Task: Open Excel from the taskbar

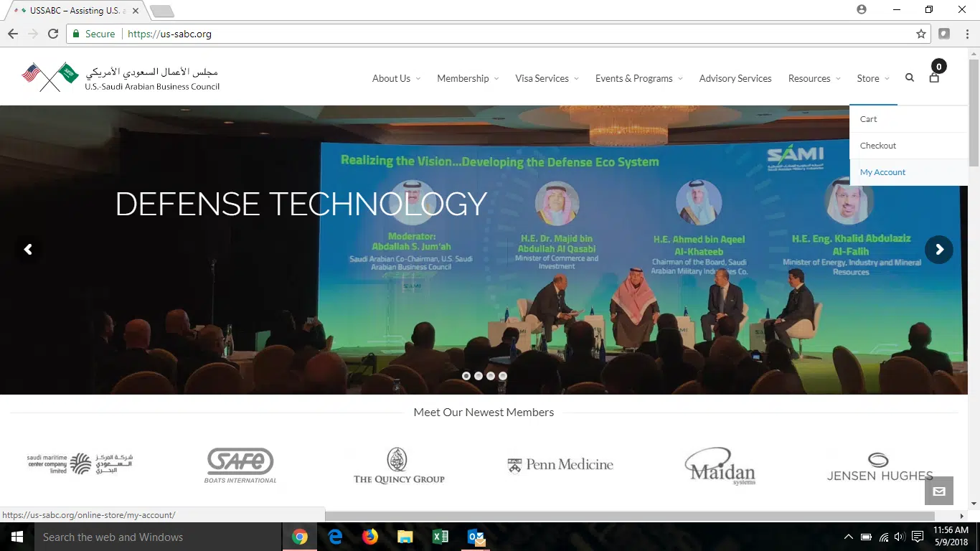Action: [x=440, y=537]
